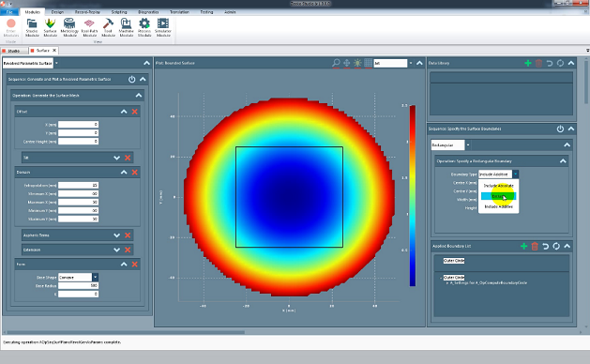The height and width of the screenshot is (364, 590).
Task: Open the plot colormap dropdown arrow
Action: click(411, 63)
